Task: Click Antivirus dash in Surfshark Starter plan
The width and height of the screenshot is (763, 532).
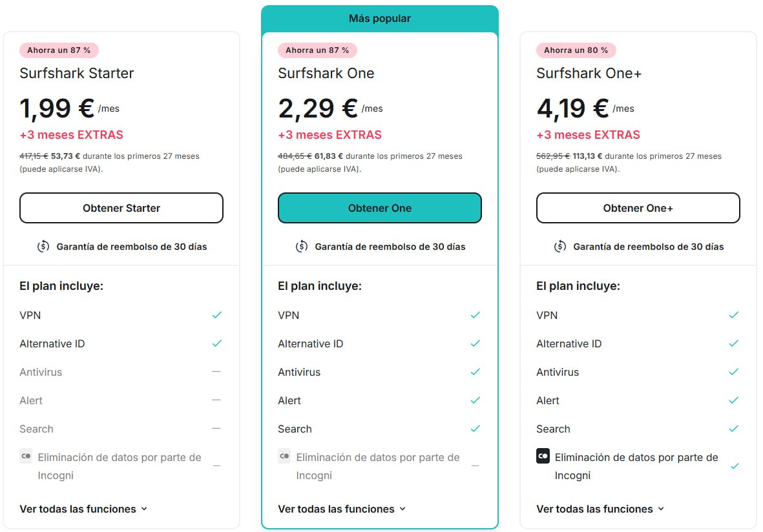Action: 216,371
